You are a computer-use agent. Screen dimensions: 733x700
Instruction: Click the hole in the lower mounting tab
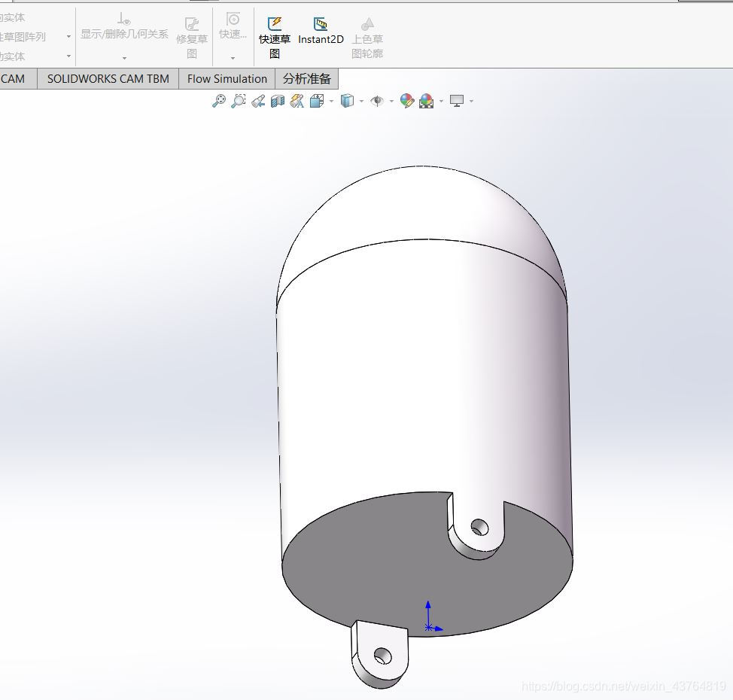(383, 657)
